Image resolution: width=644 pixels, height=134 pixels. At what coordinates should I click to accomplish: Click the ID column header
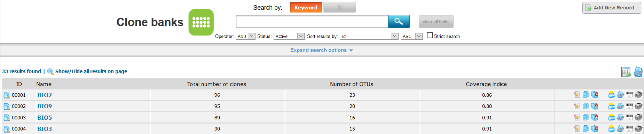(19, 84)
